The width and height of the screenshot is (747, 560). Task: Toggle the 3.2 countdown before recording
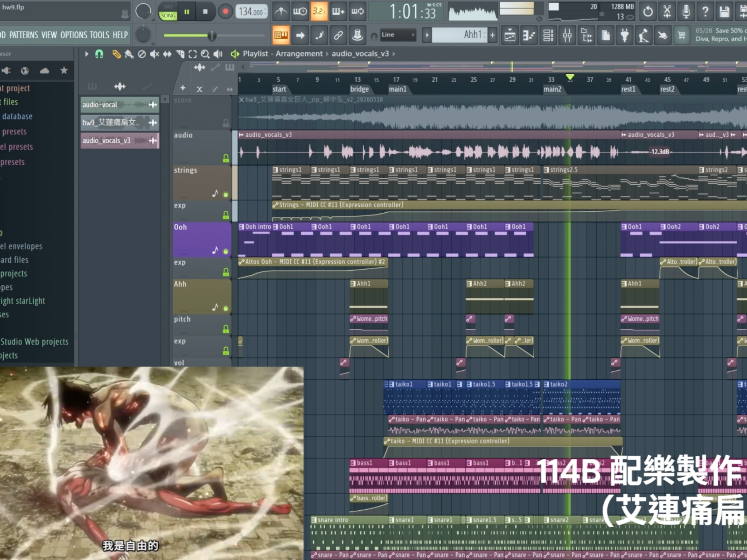[318, 12]
